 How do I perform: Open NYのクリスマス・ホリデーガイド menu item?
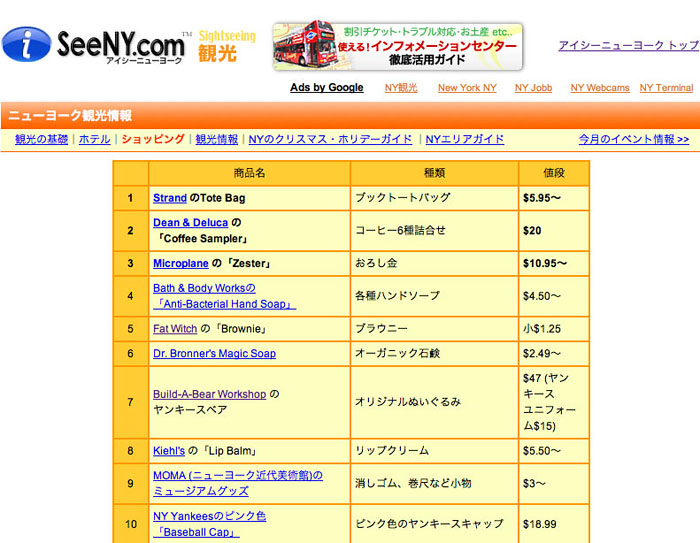330,139
